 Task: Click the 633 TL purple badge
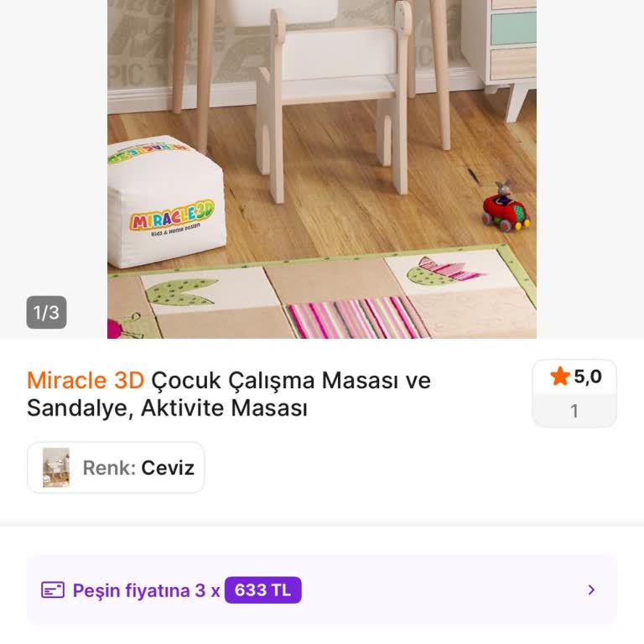[262, 590]
